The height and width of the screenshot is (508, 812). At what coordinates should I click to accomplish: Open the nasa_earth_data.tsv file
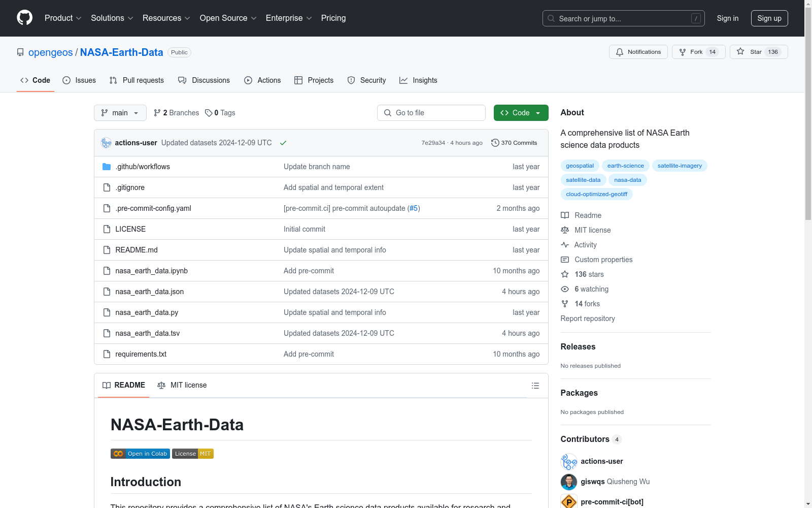click(x=148, y=333)
